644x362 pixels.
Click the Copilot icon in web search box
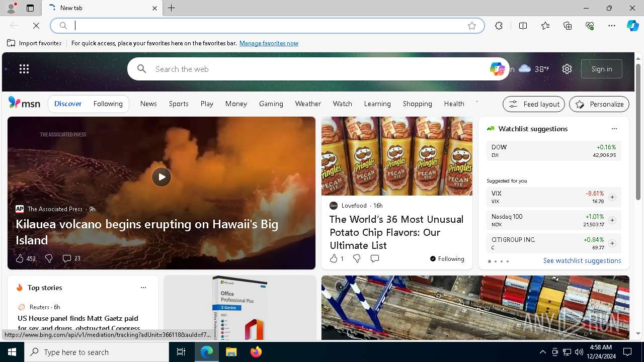(497, 69)
